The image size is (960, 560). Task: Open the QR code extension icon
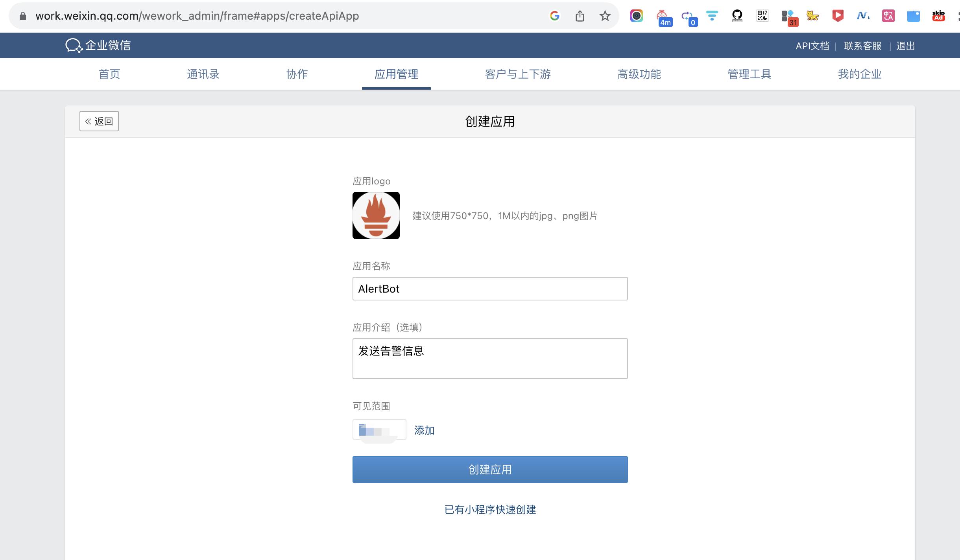coord(762,16)
